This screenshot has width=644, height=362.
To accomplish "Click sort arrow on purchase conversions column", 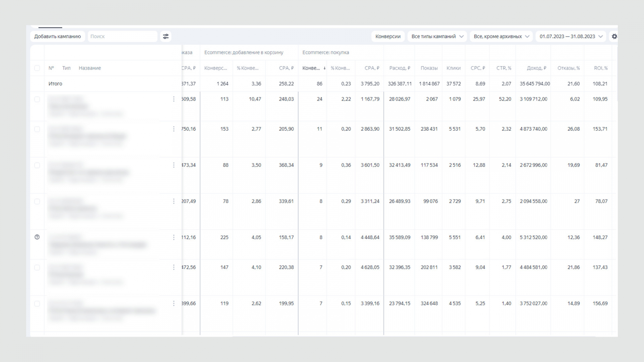I will pyautogui.click(x=324, y=68).
